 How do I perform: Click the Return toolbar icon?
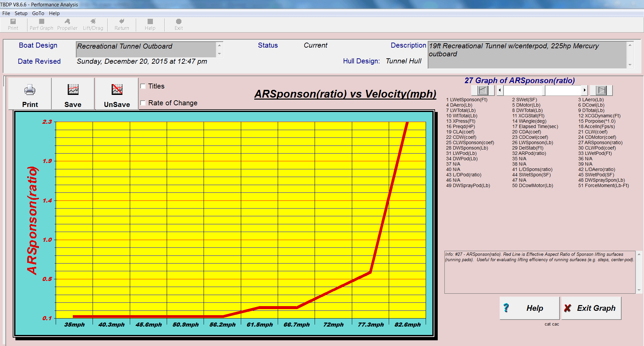[x=122, y=24]
